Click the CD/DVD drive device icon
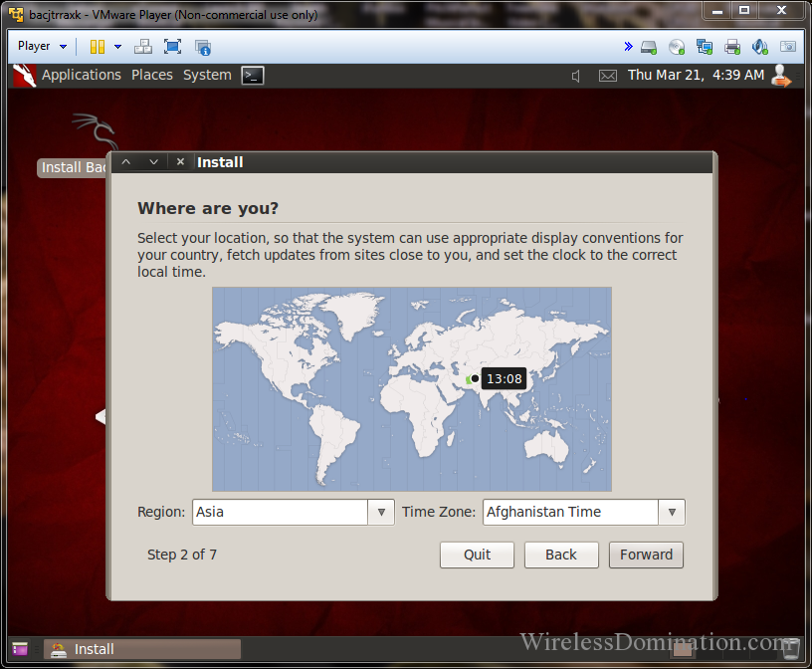Viewport: 812px width, 669px height. tap(677, 47)
